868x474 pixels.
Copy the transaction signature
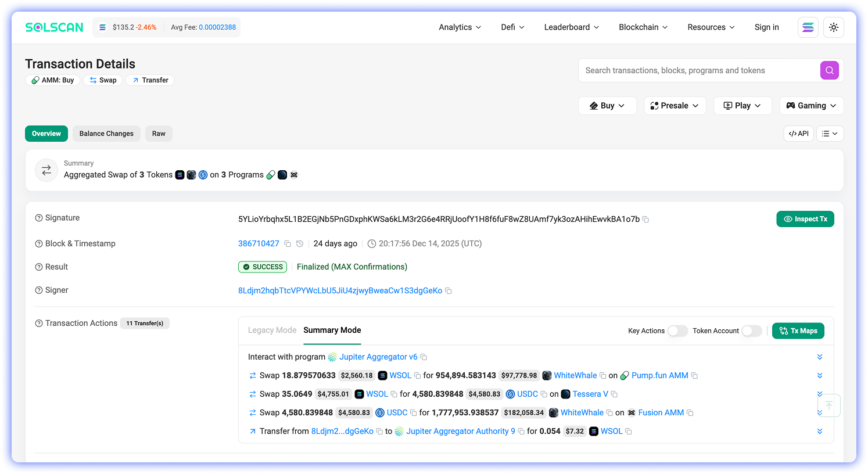(x=645, y=220)
